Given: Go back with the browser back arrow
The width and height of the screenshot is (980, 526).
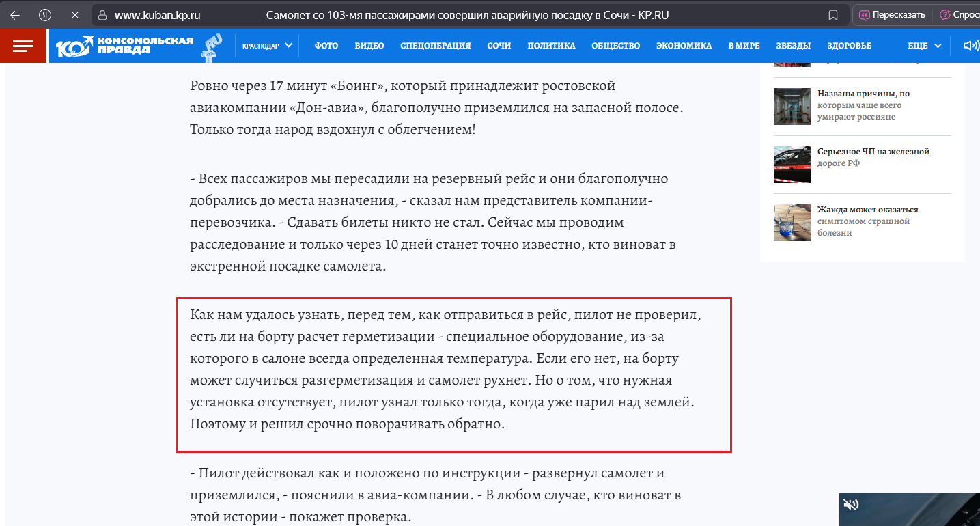Looking at the screenshot, I should 15,15.
